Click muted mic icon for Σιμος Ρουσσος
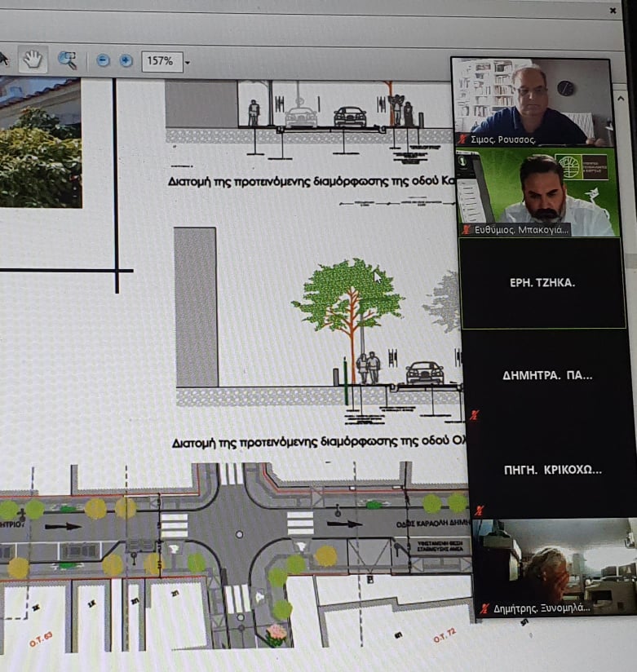 (x=463, y=139)
